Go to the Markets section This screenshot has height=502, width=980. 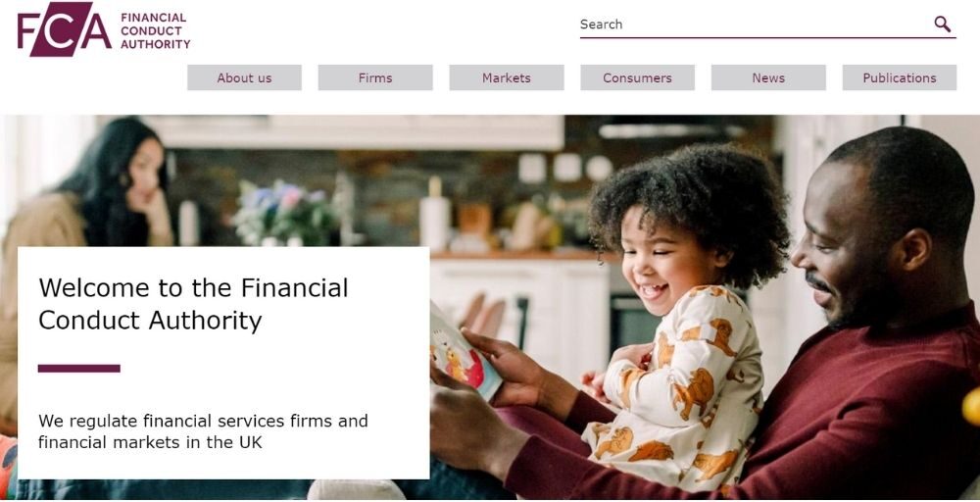[507, 77]
